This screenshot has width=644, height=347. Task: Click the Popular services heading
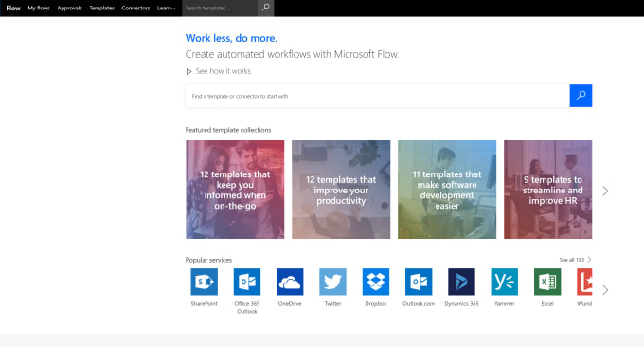[x=208, y=260]
